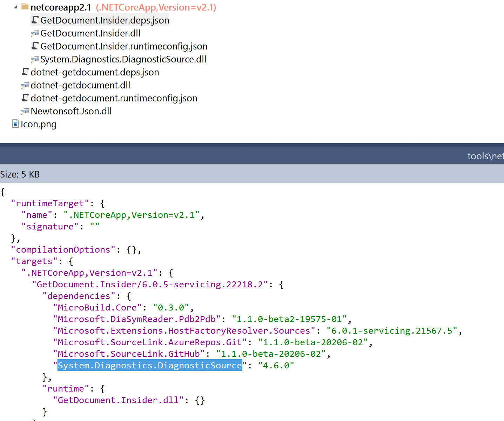This screenshot has height=421, width=504.
Task: Click the "runtime" key in JSON
Action: tap(66, 389)
